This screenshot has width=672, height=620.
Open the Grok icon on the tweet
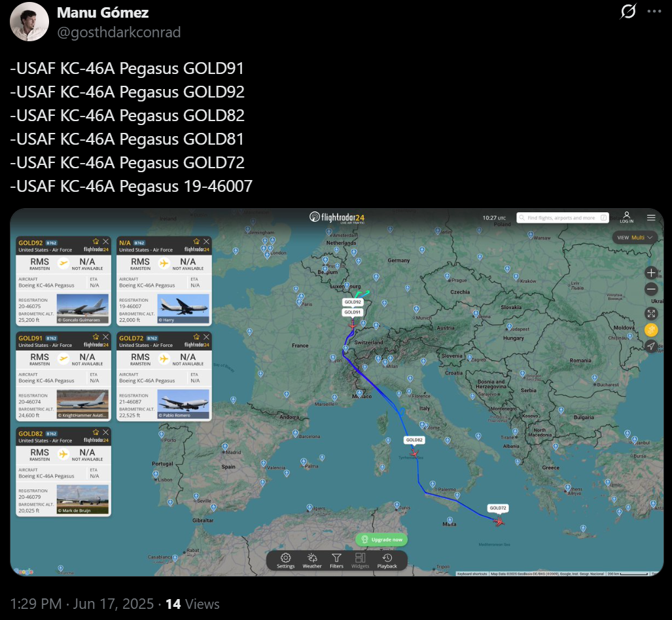(x=628, y=11)
